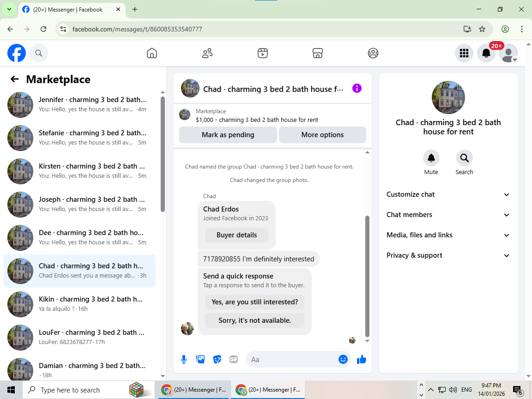Open the notifications bell with 20+ badge
The height and width of the screenshot is (399, 532).
point(486,53)
